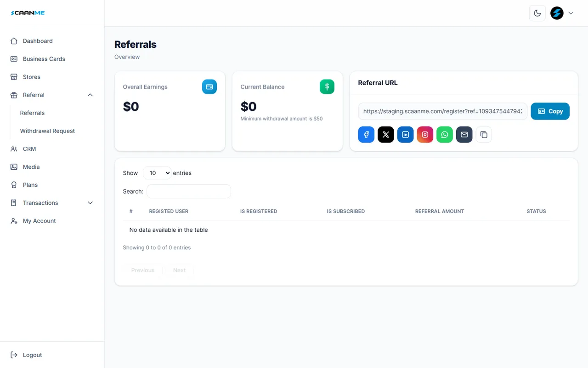Click the Next pagination button
The width and height of the screenshot is (588, 368).
[179, 270]
